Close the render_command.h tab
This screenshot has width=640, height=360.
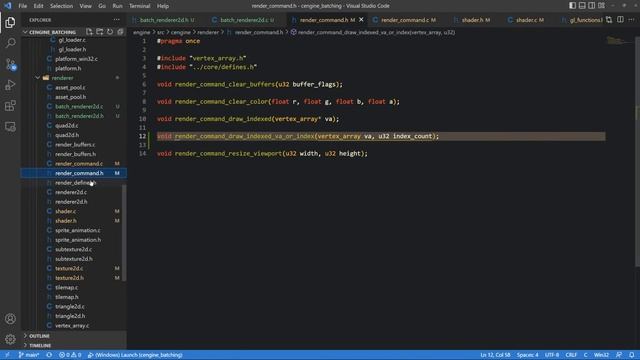pos(361,20)
